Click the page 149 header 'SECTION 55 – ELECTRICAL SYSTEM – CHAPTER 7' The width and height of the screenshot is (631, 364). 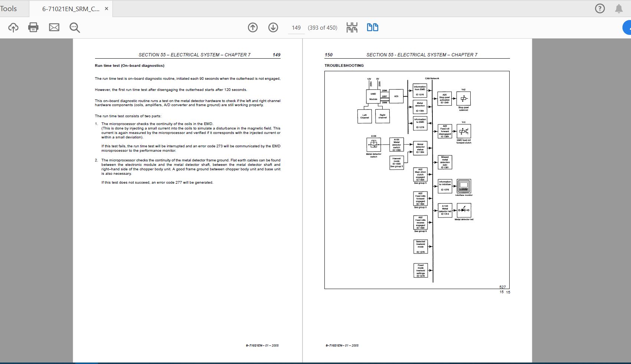pyautogui.click(x=194, y=55)
